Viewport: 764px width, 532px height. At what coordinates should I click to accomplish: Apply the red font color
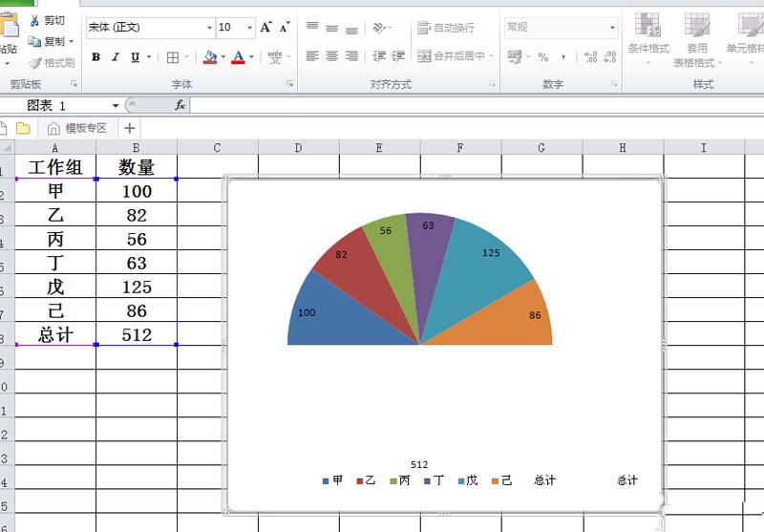(x=238, y=57)
